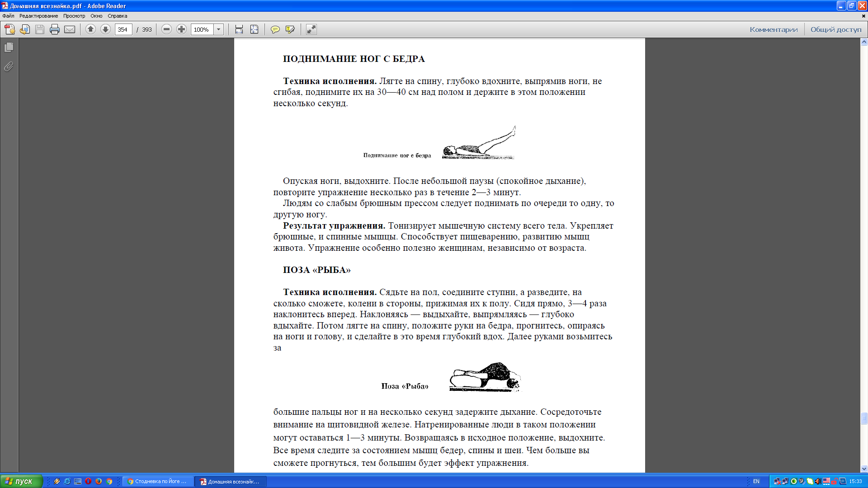Expand the attachments paperclip panel
This screenshot has height=488, width=868.
(9, 66)
